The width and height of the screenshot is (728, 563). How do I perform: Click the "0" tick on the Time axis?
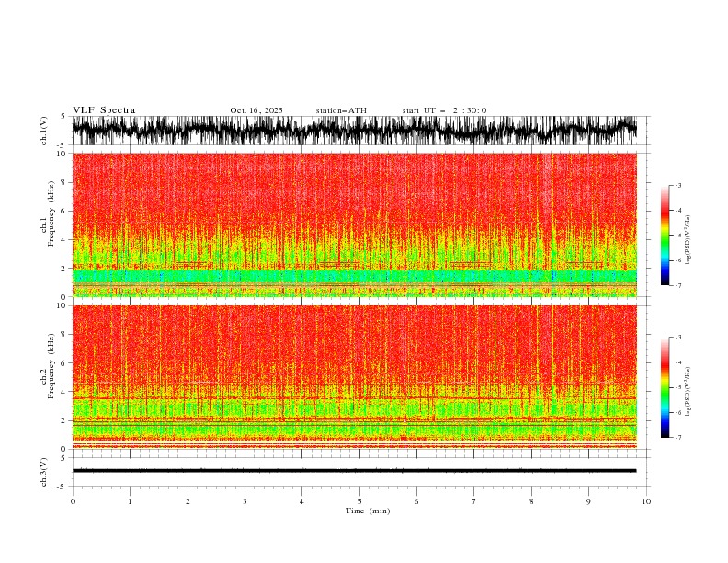pyautogui.click(x=73, y=501)
